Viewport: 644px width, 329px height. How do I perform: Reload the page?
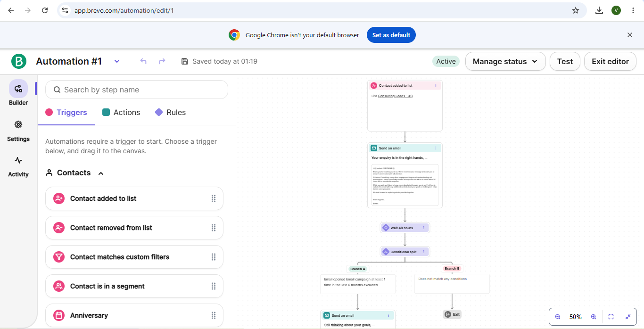click(x=45, y=10)
